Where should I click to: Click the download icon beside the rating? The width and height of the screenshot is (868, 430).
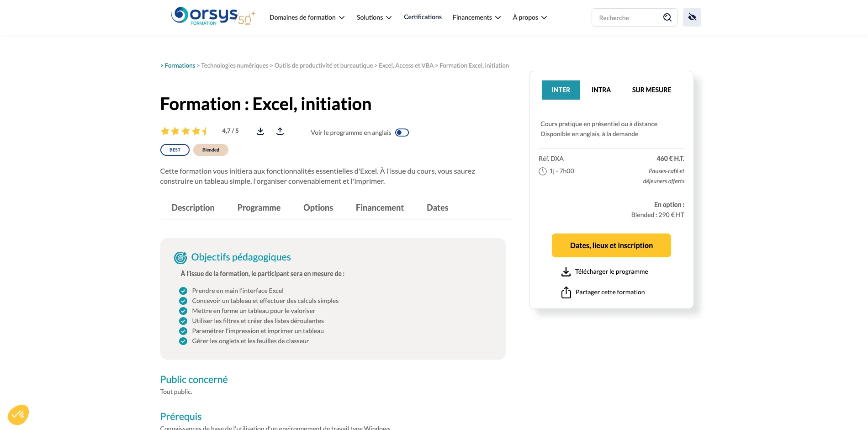click(x=260, y=131)
